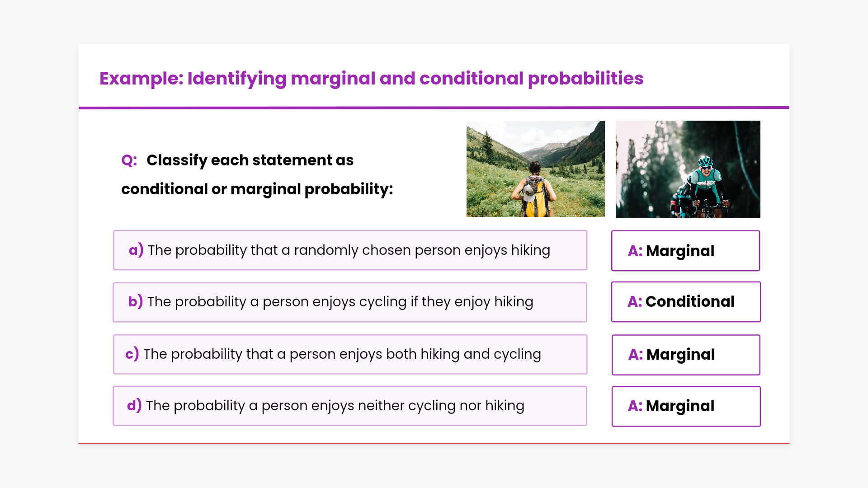Click the Marginal answer box for statement c

coord(685,355)
